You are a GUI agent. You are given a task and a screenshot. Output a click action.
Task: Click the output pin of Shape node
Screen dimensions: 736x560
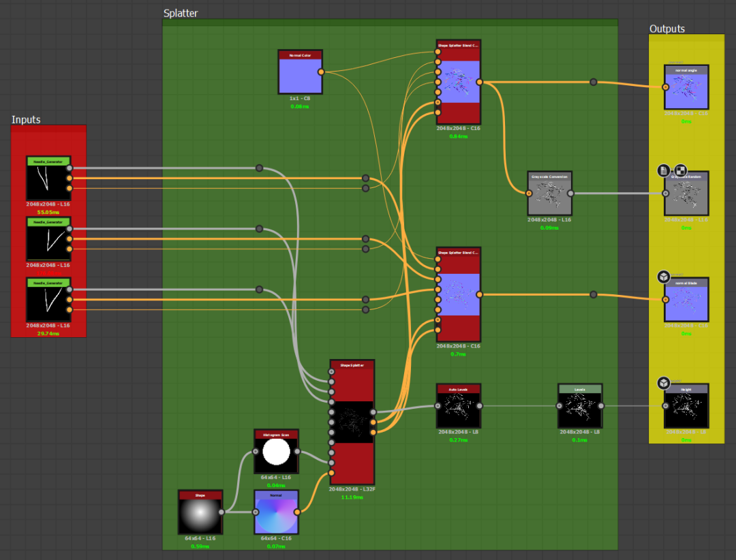click(221, 512)
